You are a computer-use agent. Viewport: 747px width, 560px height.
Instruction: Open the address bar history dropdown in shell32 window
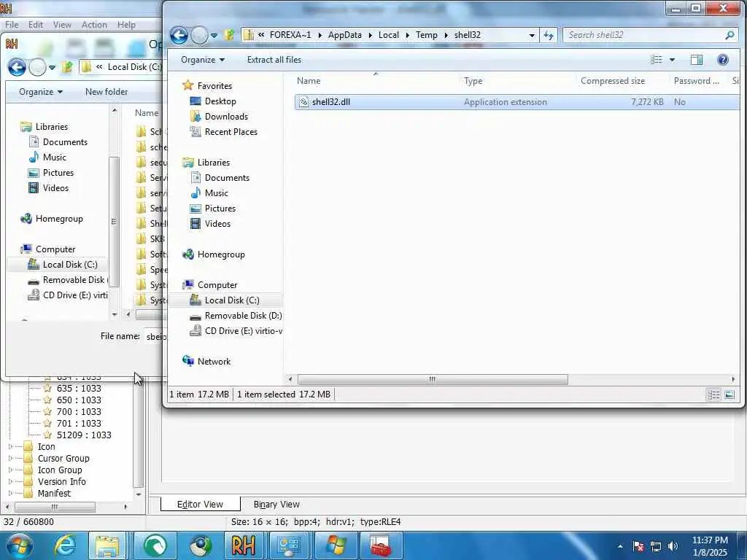pyautogui.click(x=532, y=35)
